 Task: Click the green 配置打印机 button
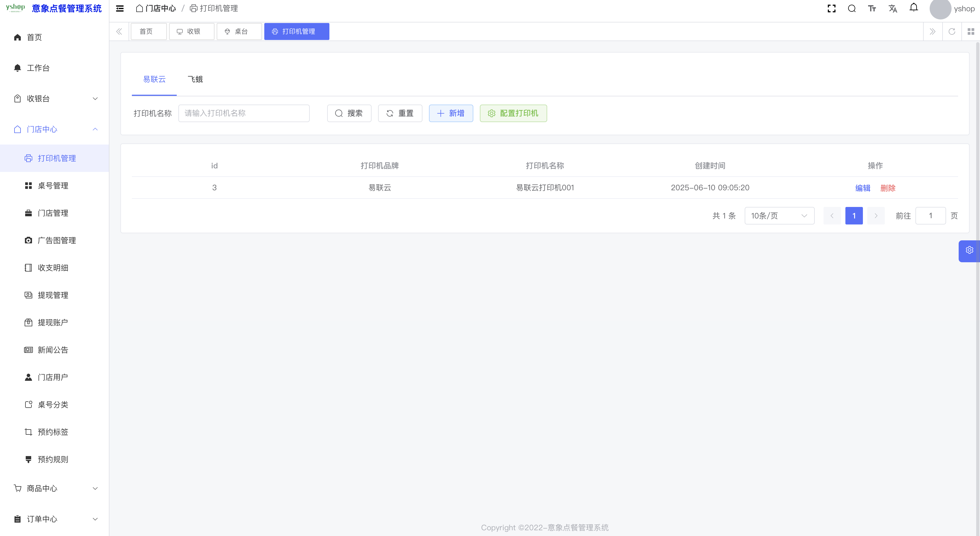coord(513,113)
